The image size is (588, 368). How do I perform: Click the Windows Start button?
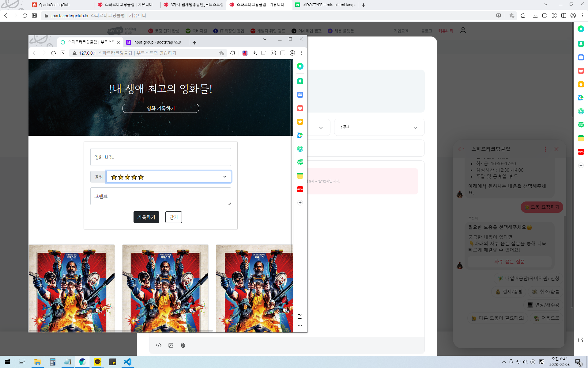click(x=7, y=362)
